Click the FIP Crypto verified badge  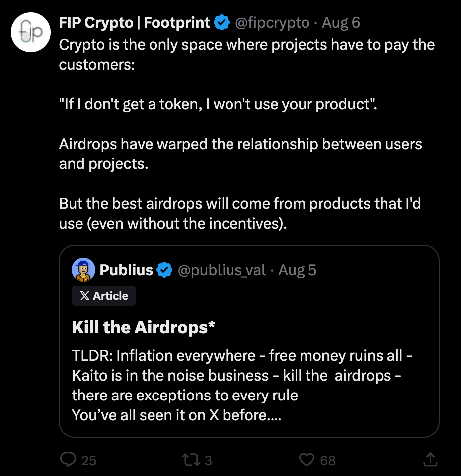coord(222,23)
